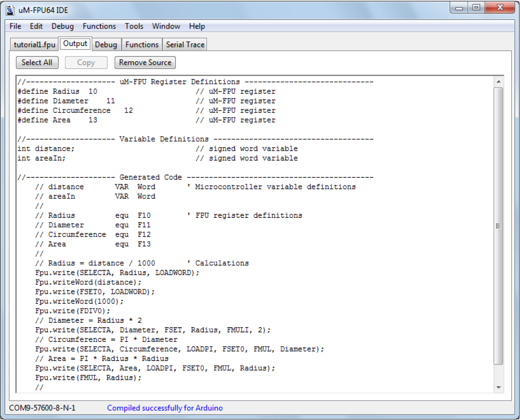This screenshot has height=420, width=520.
Task: Click the 'Generated Code' header line
Action: click(196, 177)
